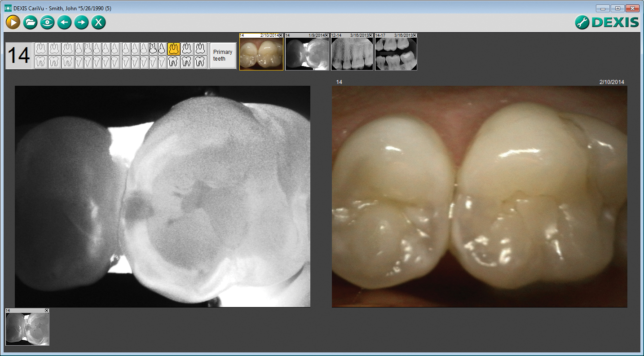Go to previous with left arrow icon
This screenshot has width=644, height=356.
click(x=64, y=22)
